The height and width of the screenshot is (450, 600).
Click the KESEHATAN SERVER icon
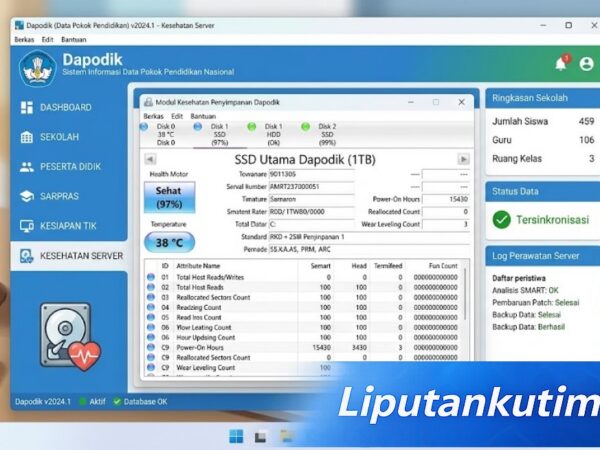point(26,256)
